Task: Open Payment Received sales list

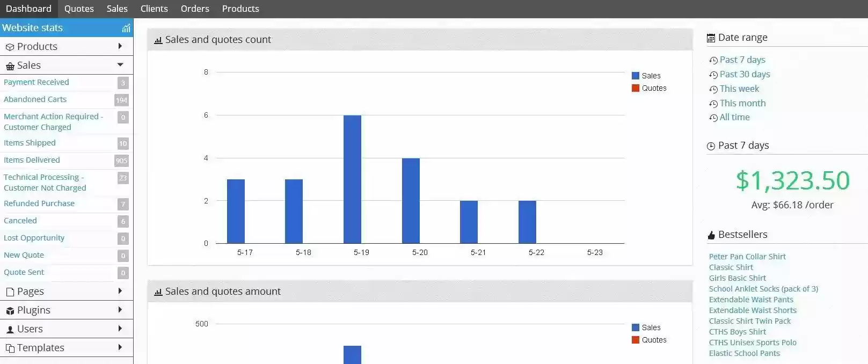Action: point(37,82)
